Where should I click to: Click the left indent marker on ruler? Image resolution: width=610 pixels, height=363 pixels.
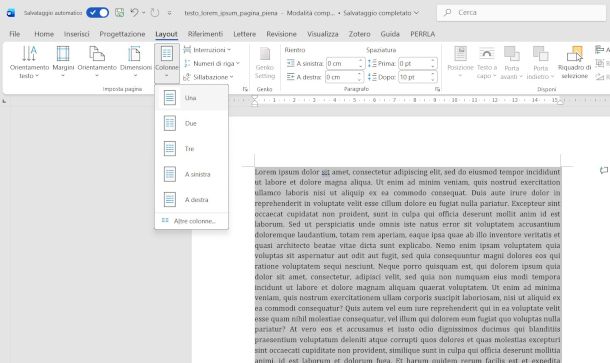point(254,101)
